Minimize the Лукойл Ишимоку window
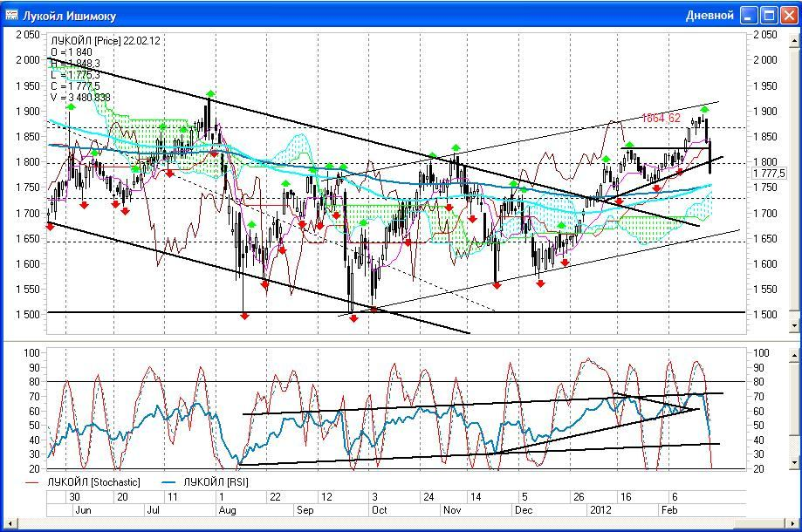This screenshot has height=532, width=802. [x=749, y=16]
